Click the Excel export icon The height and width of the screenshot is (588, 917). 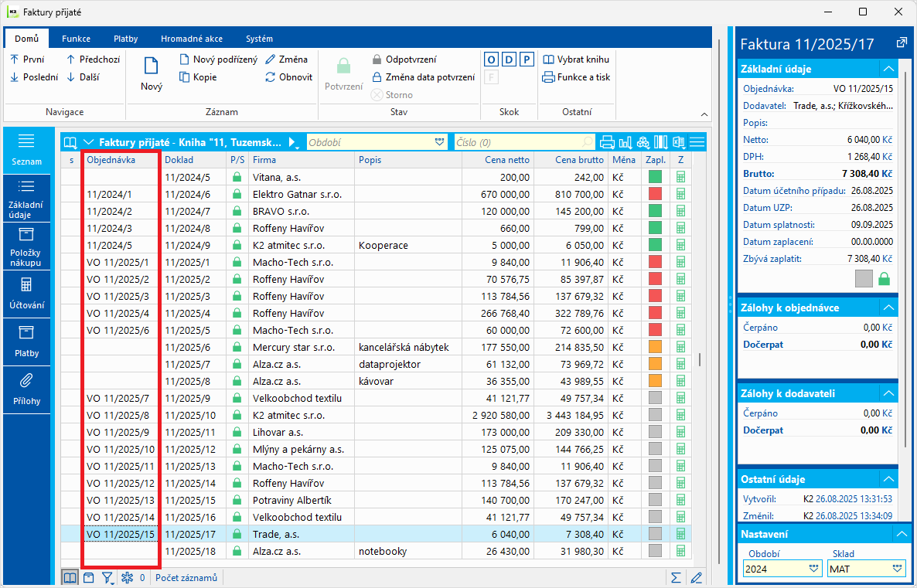679,142
